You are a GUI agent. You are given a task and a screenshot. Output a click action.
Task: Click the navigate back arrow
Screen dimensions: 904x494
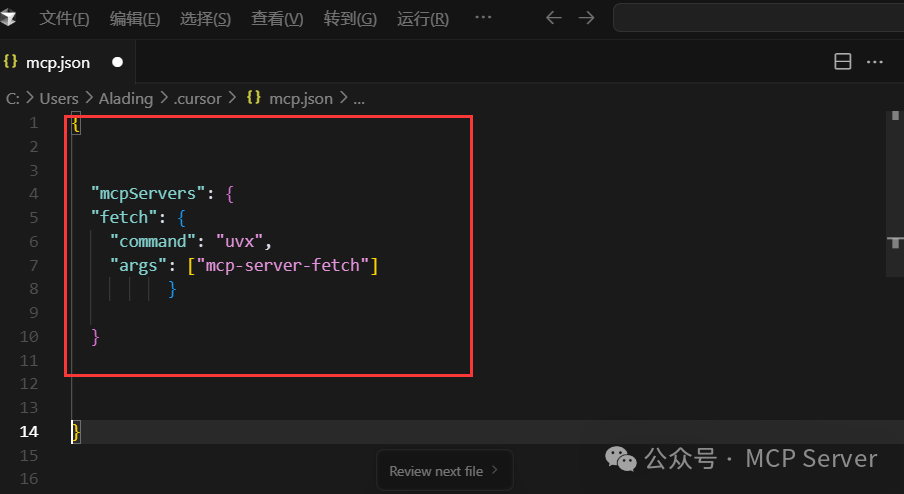[x=553, y=18]
